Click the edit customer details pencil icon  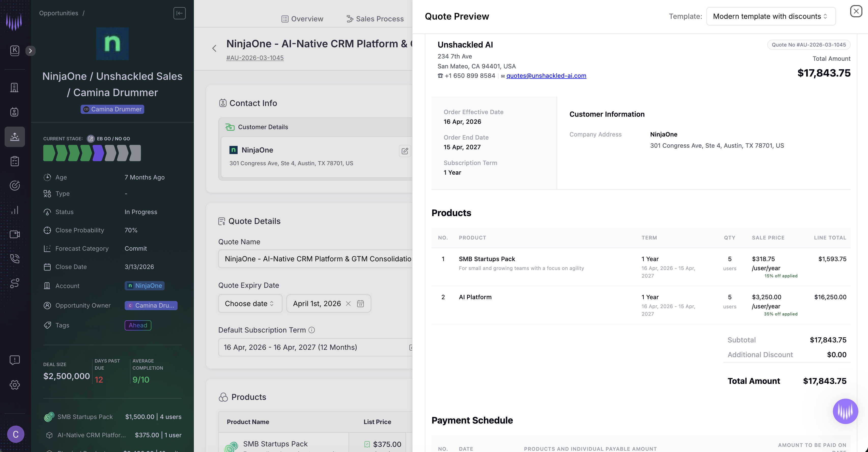405,151
